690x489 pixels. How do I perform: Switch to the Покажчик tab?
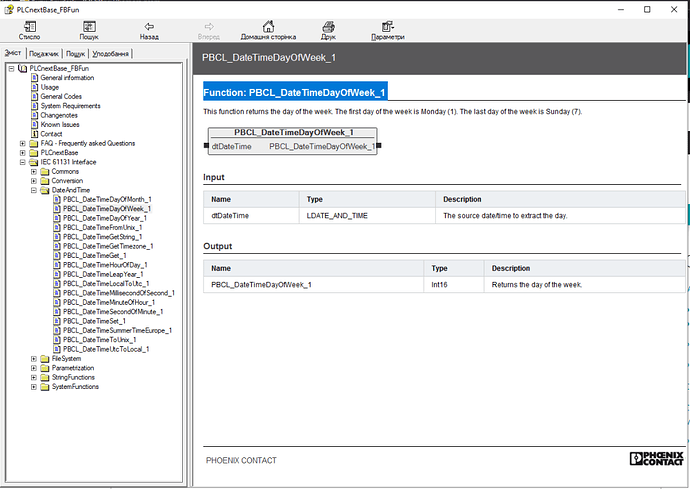44,54
